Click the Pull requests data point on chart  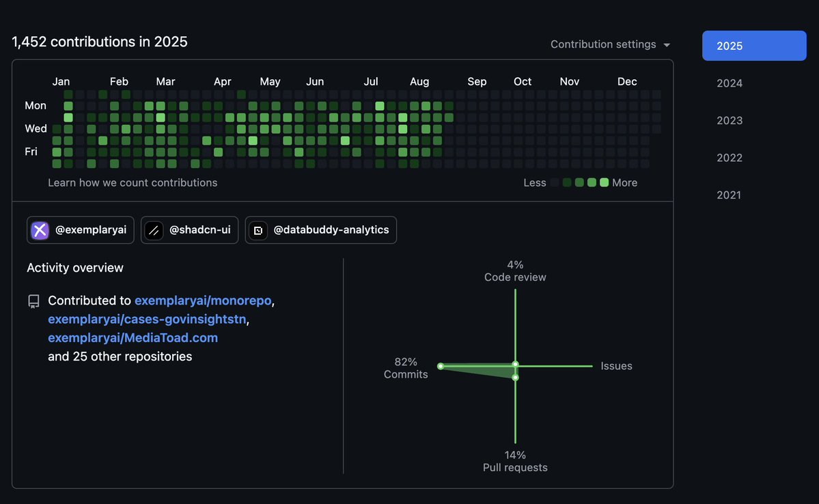tap(516, 377)
